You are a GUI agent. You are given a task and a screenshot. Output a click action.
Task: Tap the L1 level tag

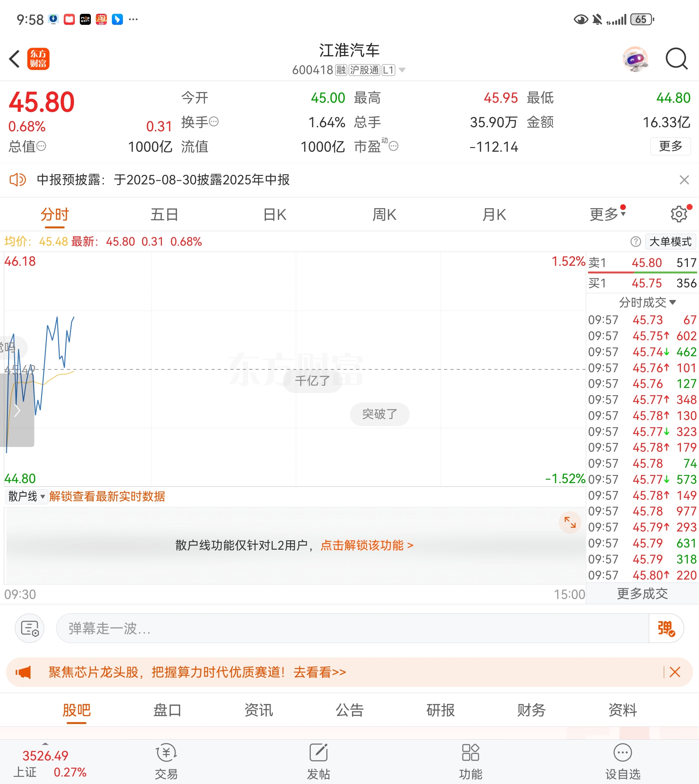coord(388,70)
